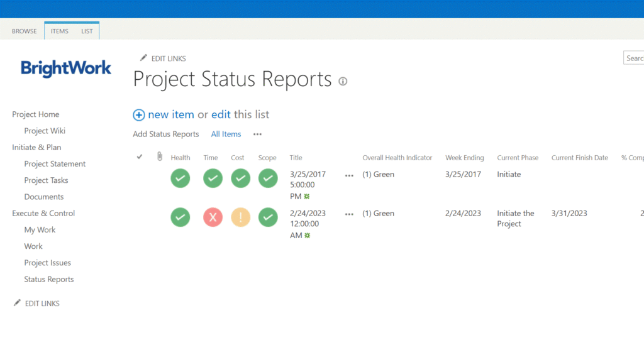
Task: Open ellipsis menu for the 3/25/2017 report
Action: pyautogui.click(x=349, y=175)
